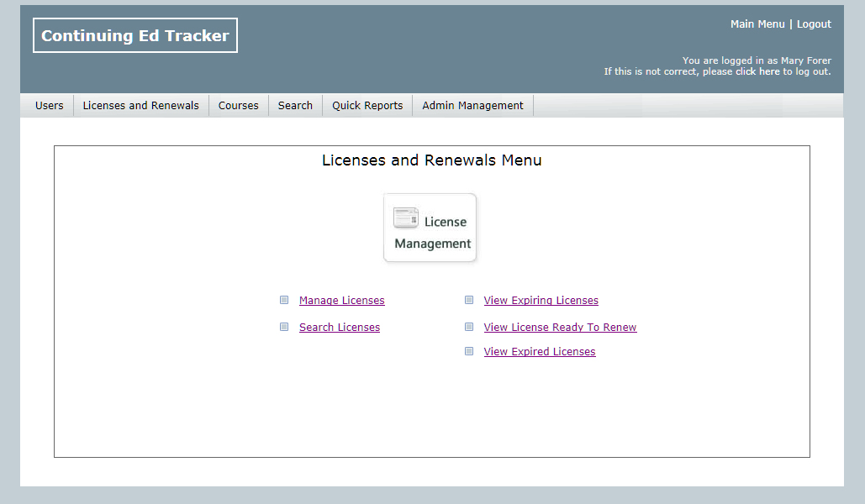The image size is (865, 504).
Task: Open the View Expiring Licenses link
Action: pyautogui.click(x=541, y=301)
